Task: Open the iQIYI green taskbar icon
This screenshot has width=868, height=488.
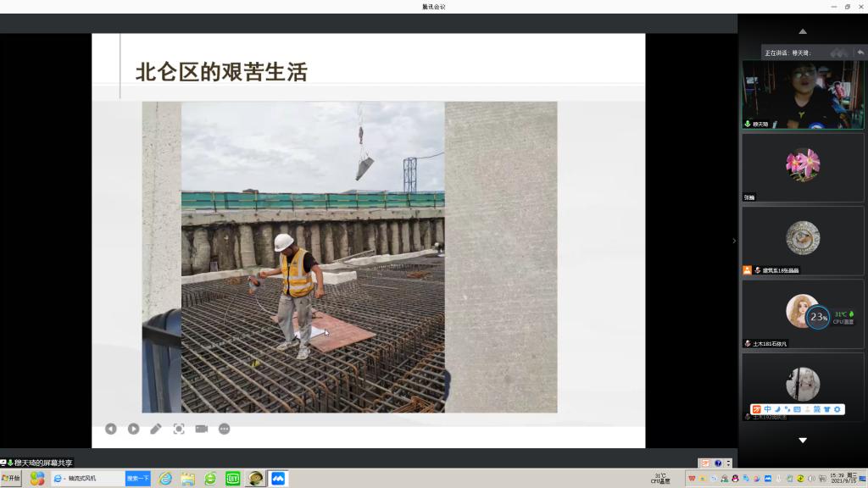Action: [232, 479]
